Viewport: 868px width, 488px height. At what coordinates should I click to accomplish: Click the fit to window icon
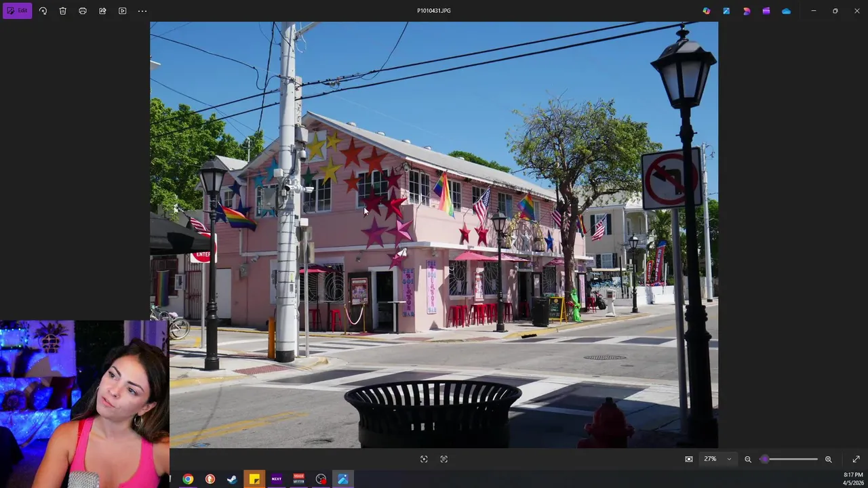point(424,459)
